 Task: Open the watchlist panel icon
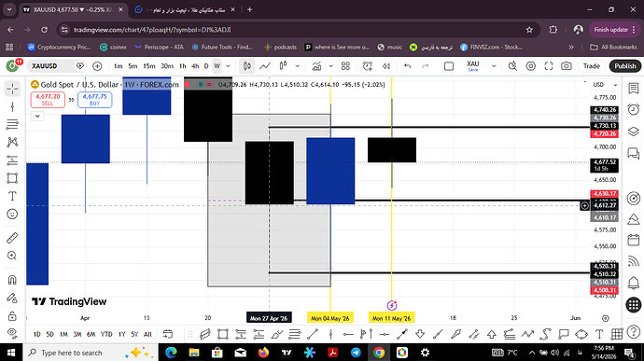pos(634,89)
